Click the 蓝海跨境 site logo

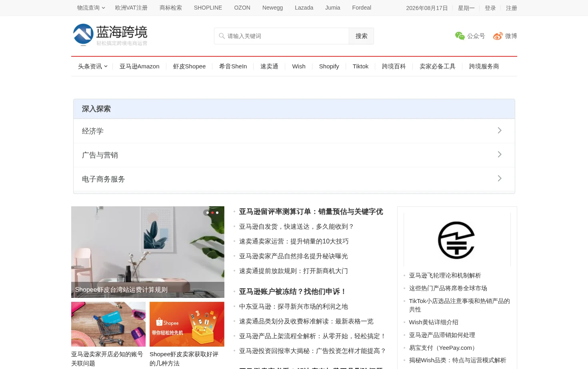click(x=110, y=35)
